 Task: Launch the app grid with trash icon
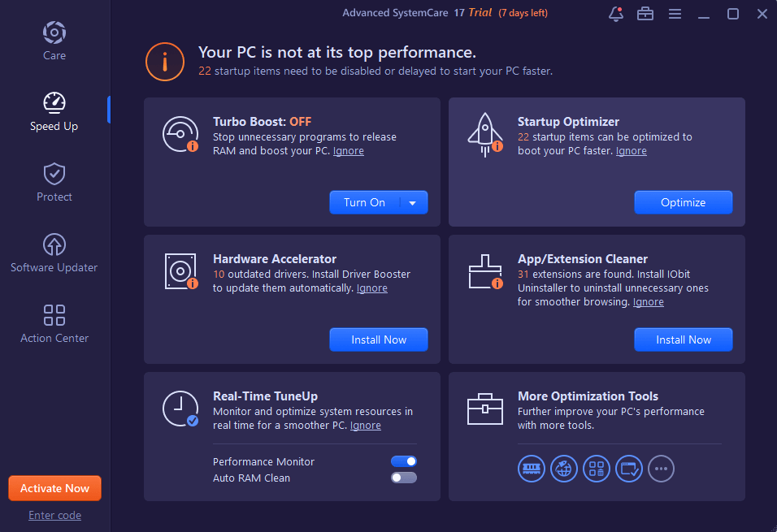tap(597, 469)
